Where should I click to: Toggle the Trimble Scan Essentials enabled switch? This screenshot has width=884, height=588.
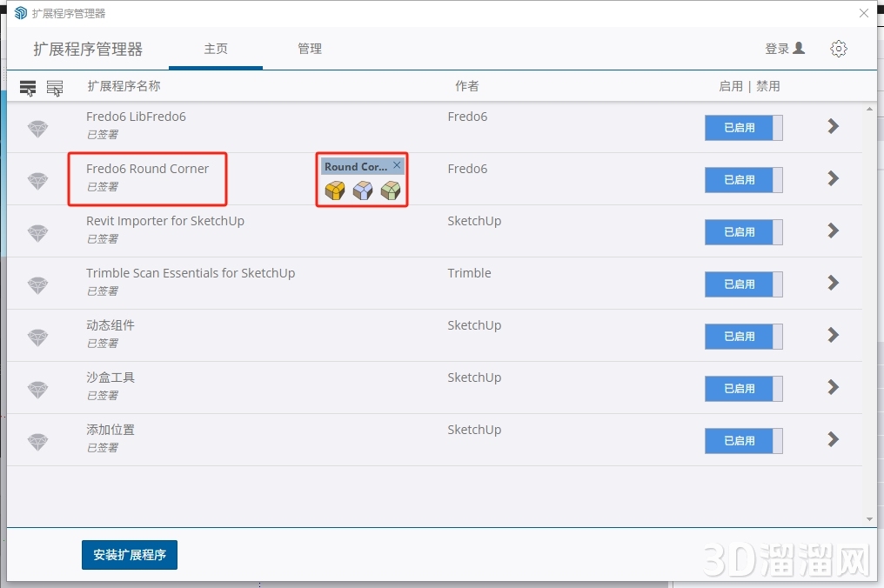743,284
